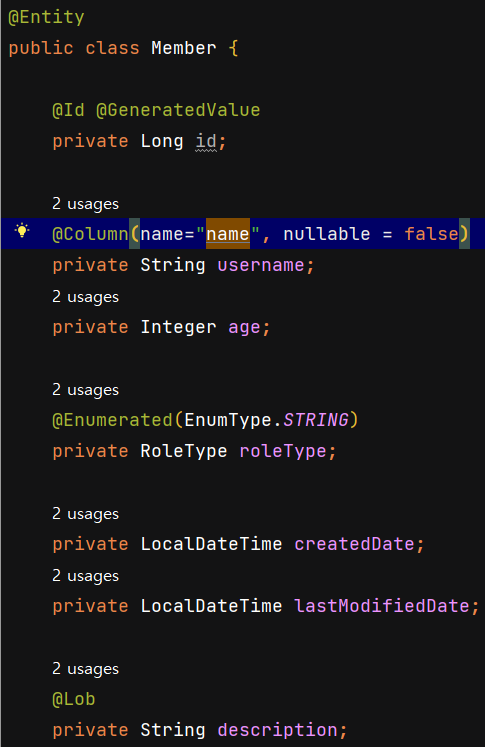This screenshot has width=485, height=747.
Task: Click the yellow lightbulb quick-fix icon
Action: [x=22, y=231]
